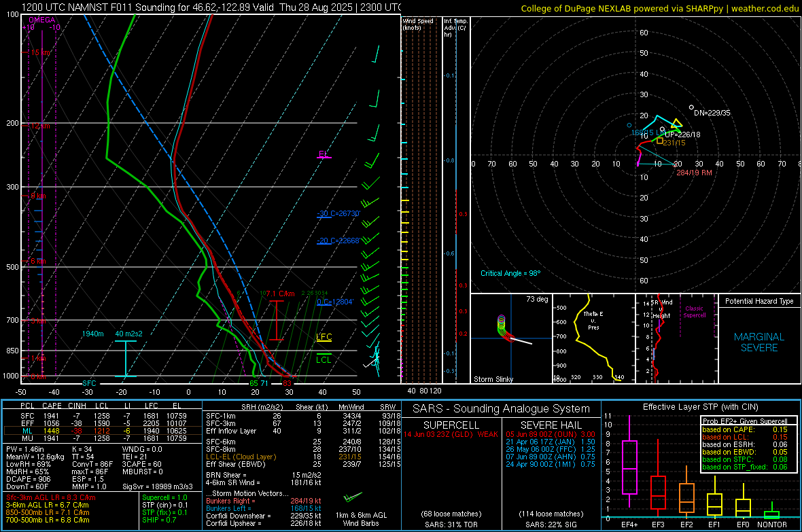Click the 'Eff Inflow Layer' row
The width and height of the screenshot is (802, 532).
tap(303, 431)
